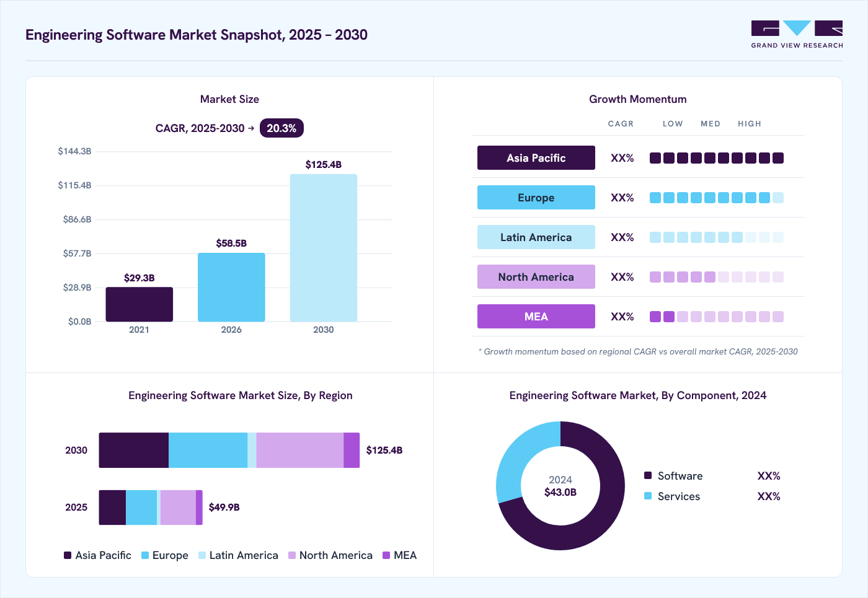The height and width of the screenshot is (598, 868).
Task: Click the $29.3B bar value
Action: point(139,278)
